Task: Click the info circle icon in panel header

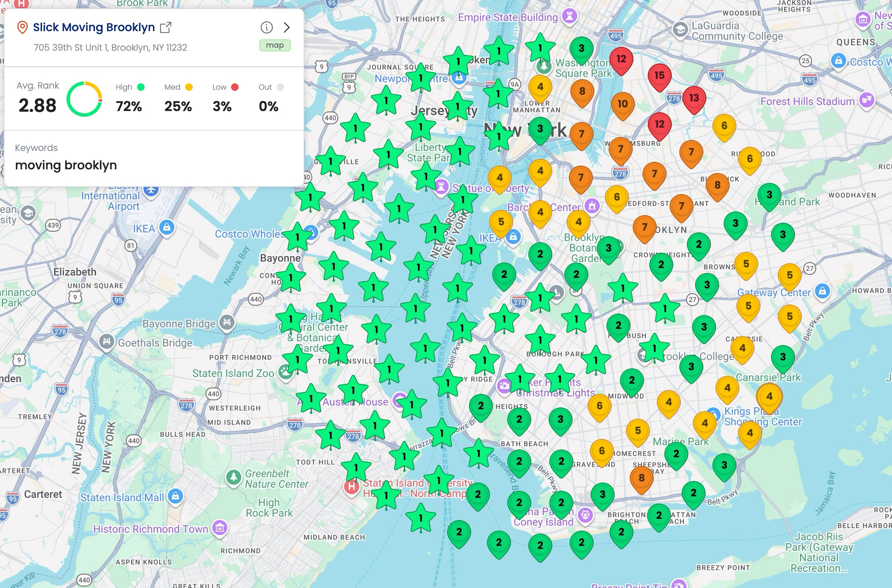Action: [266, 27]
